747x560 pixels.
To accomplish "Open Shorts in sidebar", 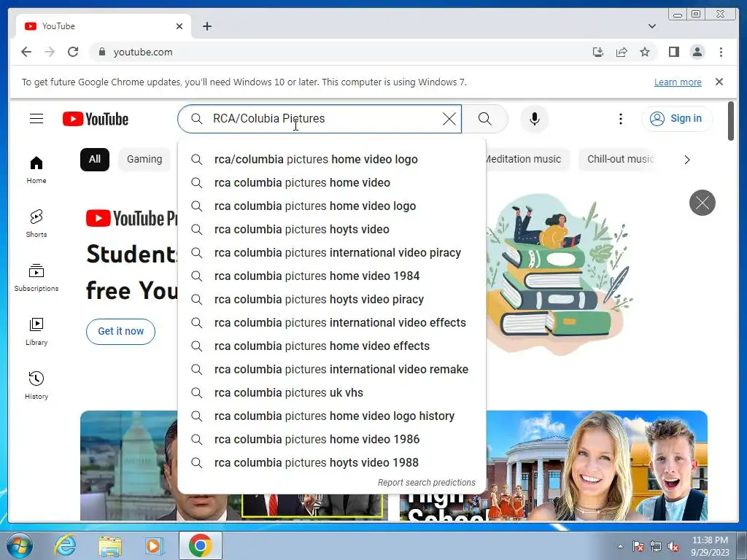I will pos(36,223).
